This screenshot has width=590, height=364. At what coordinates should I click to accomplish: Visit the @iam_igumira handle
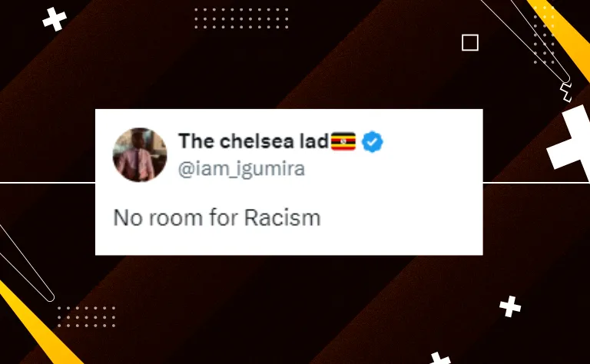(x=241, y=169)
